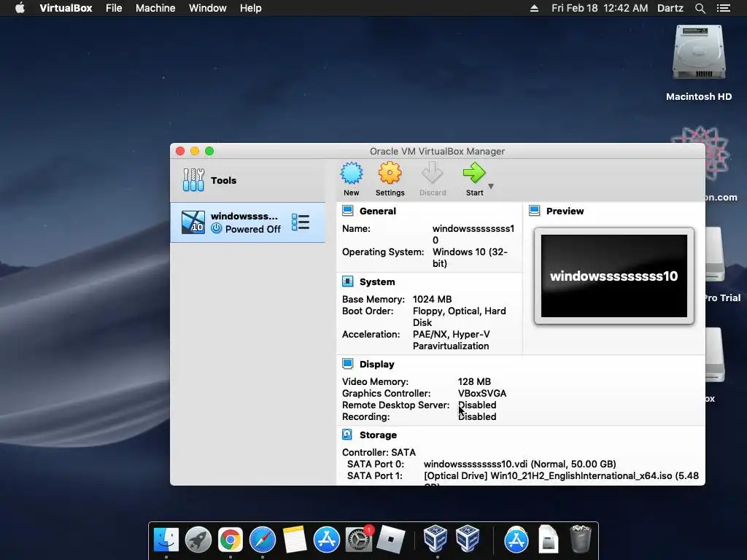Open the File menu
The image size is (747, 560).
[114, 8]
